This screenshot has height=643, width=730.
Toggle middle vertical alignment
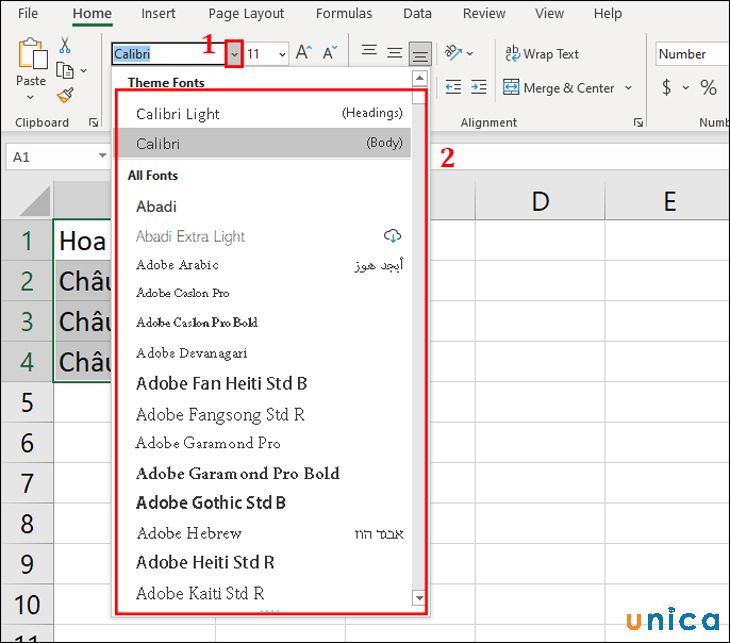(x=395, y=54)
